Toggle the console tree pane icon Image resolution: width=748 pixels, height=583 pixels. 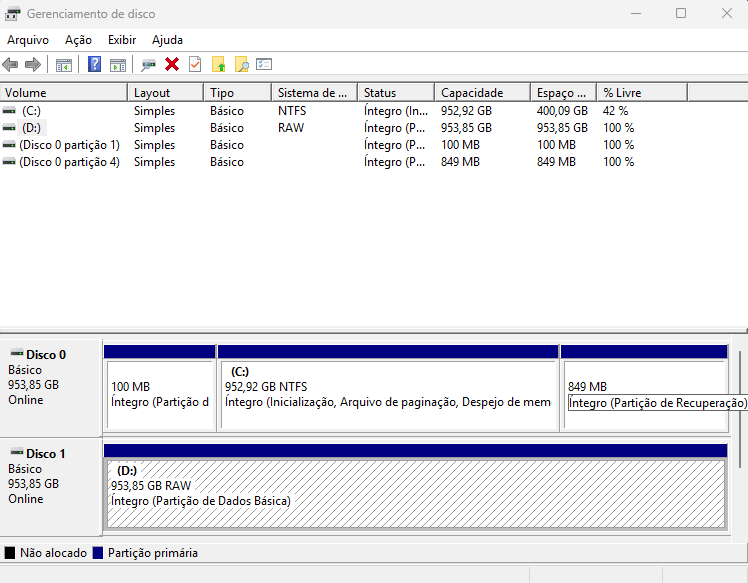[63, 64]
